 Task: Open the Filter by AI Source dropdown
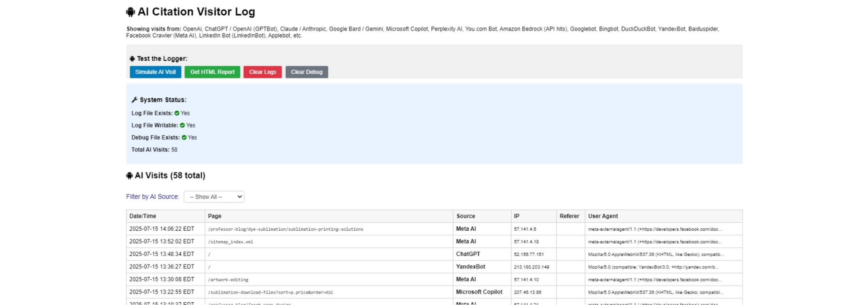[x=214, y=197]
